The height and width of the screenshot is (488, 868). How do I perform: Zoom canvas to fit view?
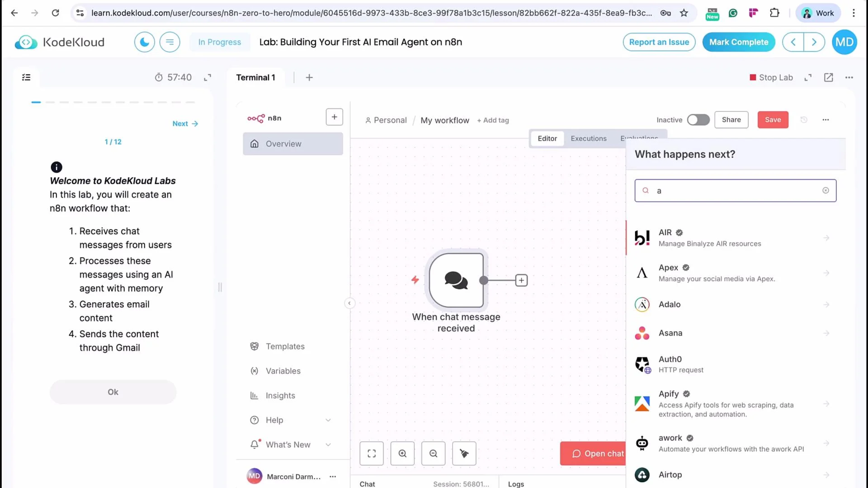tap(372, 453)
